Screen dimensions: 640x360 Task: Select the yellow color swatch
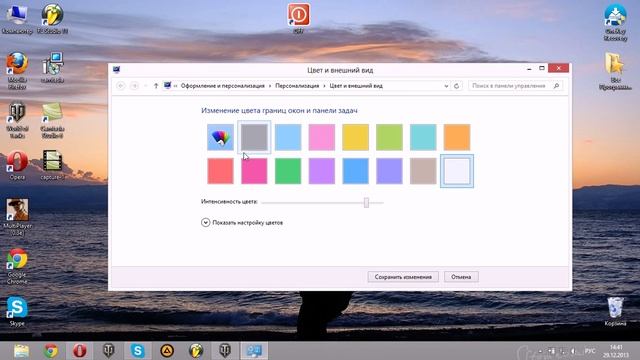(x=356, y=137)
